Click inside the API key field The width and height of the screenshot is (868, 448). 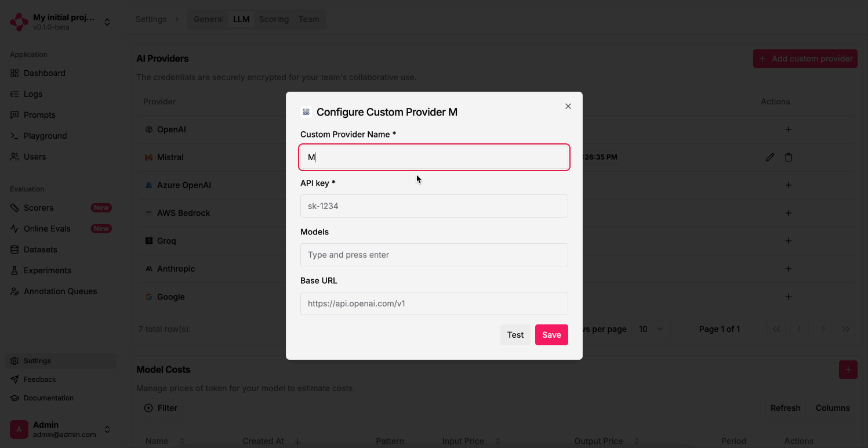[x=434, y=206]
